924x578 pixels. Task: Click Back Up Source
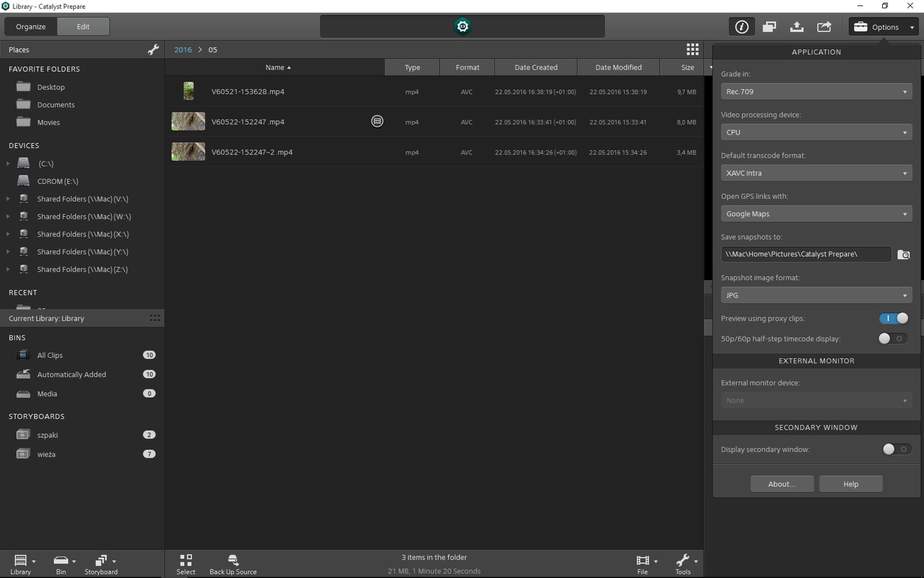(x=233, y=565)
